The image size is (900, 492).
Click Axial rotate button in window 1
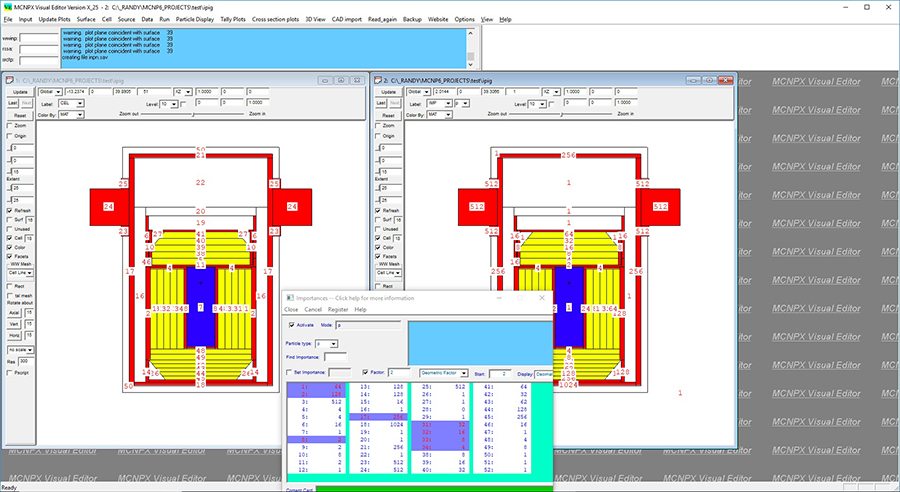pos(14,313)
